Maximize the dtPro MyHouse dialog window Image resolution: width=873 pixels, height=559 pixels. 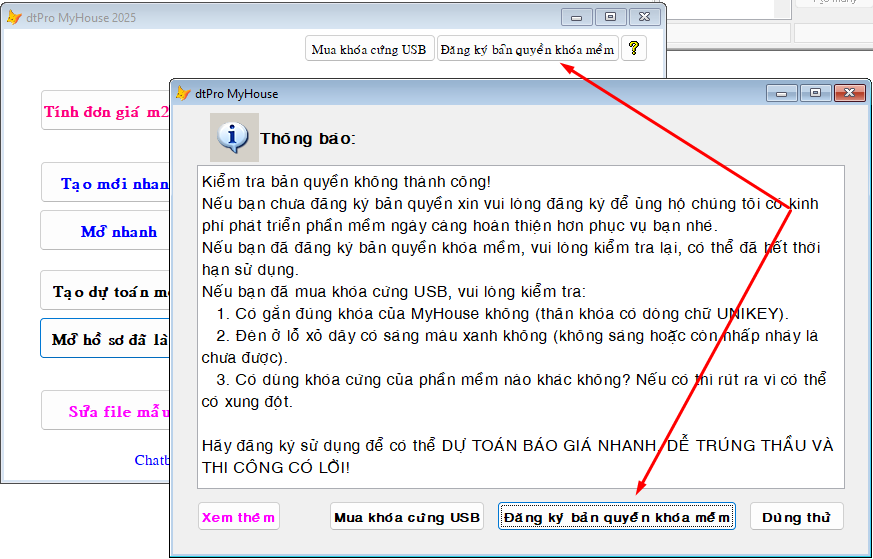click(816, 93)
